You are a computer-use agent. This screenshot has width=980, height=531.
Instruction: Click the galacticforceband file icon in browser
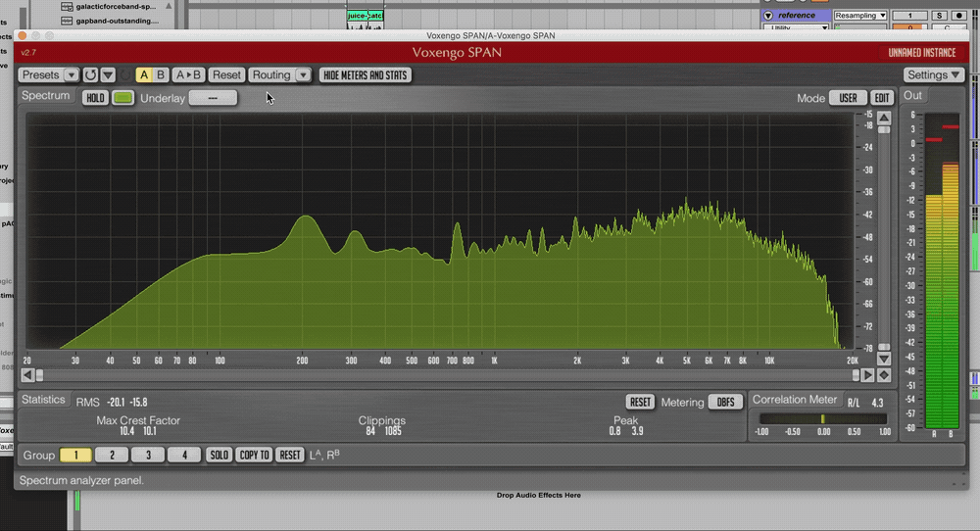[x=67, y=7]
